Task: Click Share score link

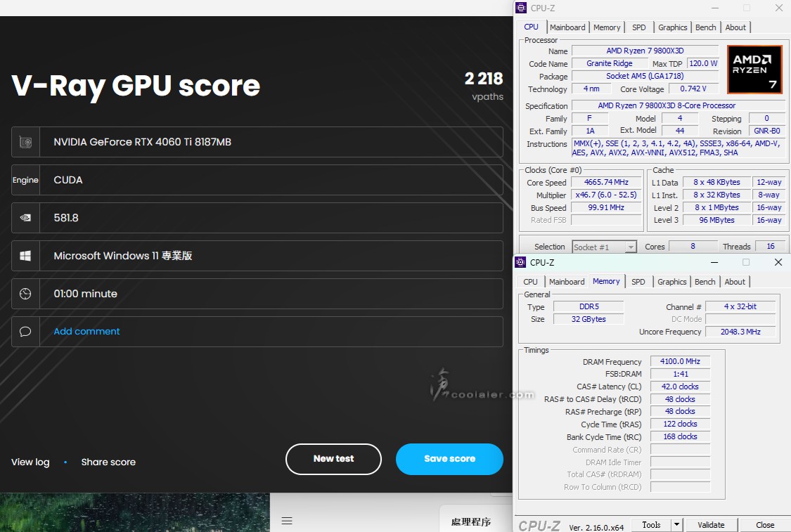Action: point(108,462)
